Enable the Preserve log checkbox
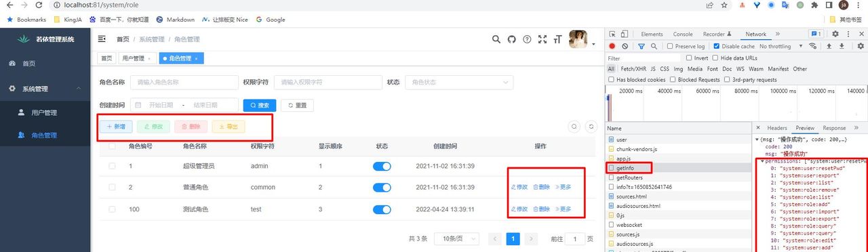868x252 pixels. coord(670,46)
